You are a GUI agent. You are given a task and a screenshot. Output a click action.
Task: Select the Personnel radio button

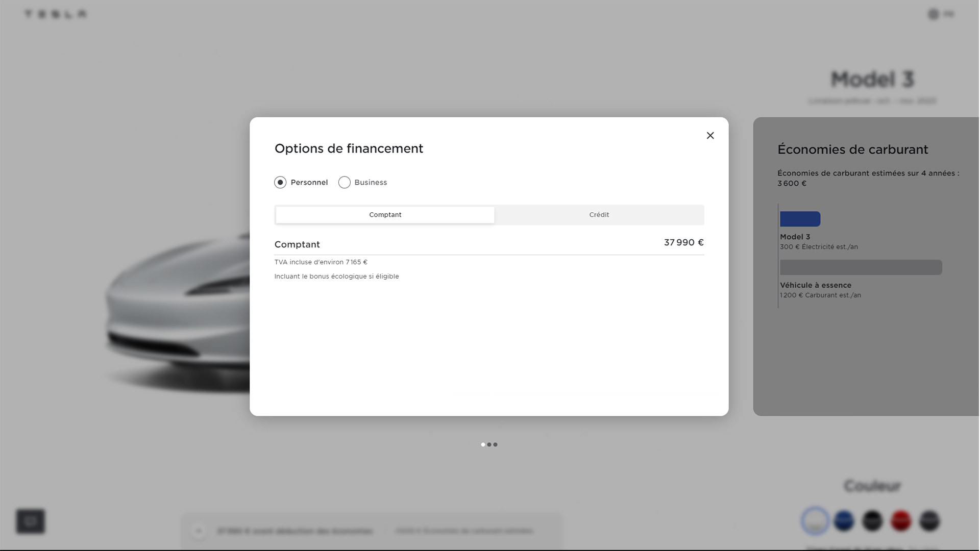click(280, 182)
